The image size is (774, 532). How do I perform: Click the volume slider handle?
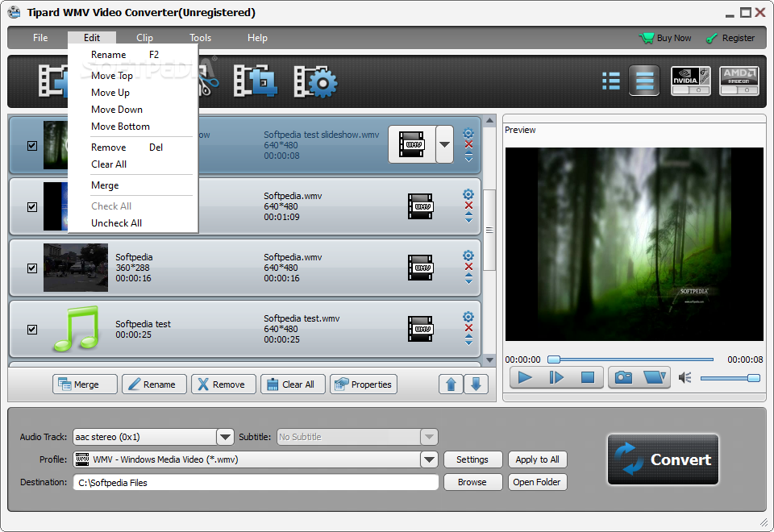pyautogui.click(x=754, y=378)
